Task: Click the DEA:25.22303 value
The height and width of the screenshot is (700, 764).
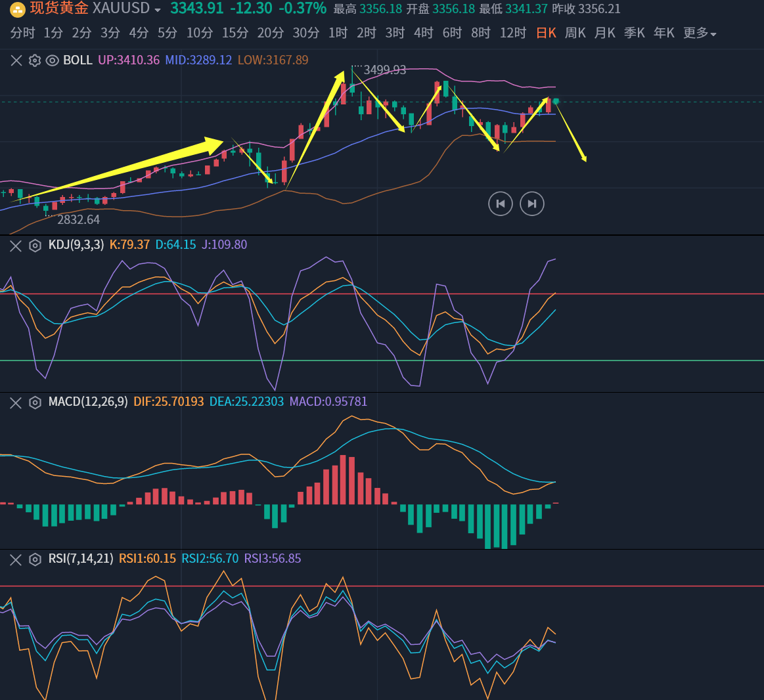Action: coord(246,402)
